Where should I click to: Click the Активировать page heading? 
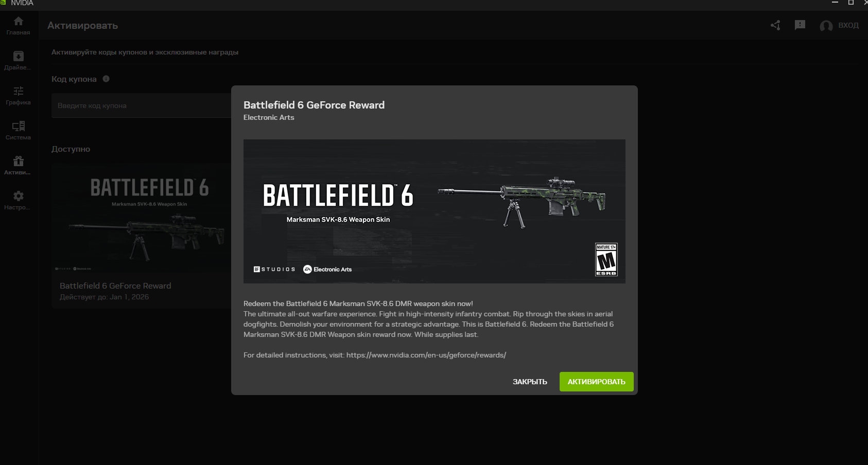[x=82, y=26]
